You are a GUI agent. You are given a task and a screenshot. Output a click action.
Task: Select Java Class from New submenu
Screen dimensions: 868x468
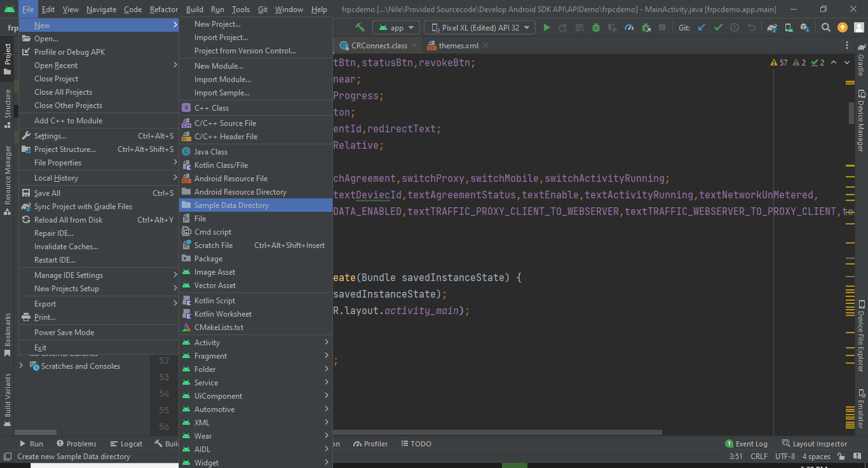pyautogui.click(x=211, y=152)
